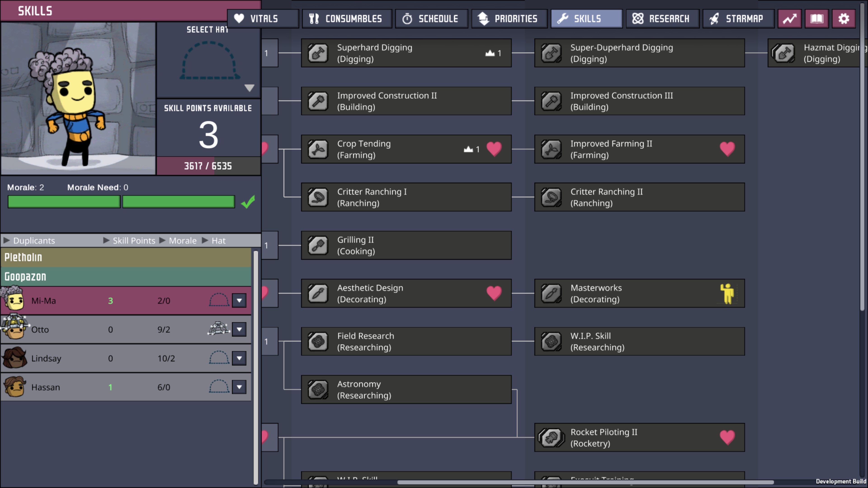Sort list by Hat column
Viewport: 868px width, 488px height.
tap(214, 240)
